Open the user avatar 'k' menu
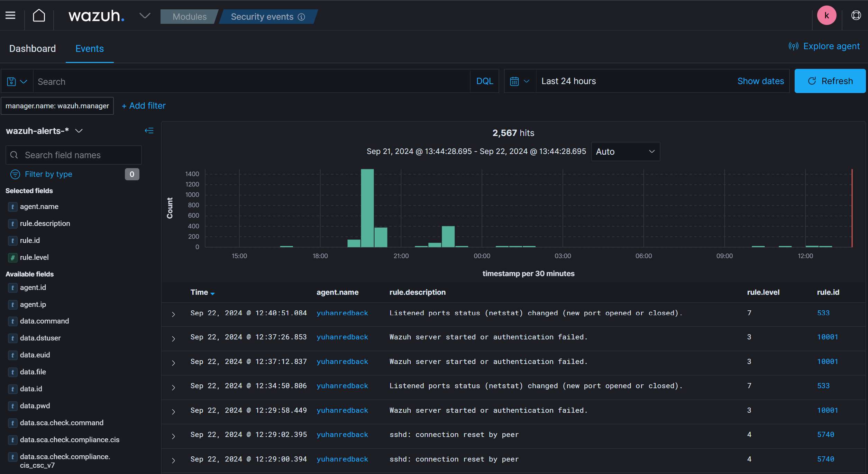 826,16
